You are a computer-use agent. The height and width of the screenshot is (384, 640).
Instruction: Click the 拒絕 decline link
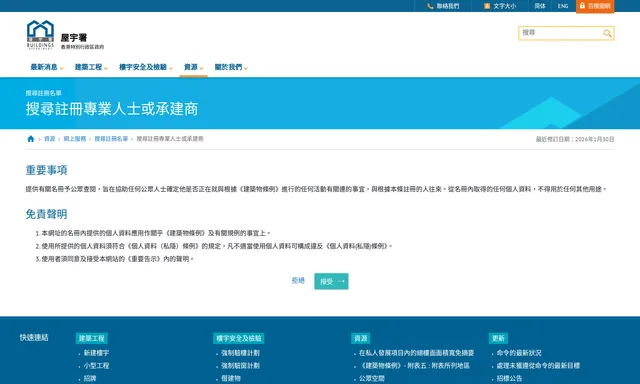(x=298, y=281)
